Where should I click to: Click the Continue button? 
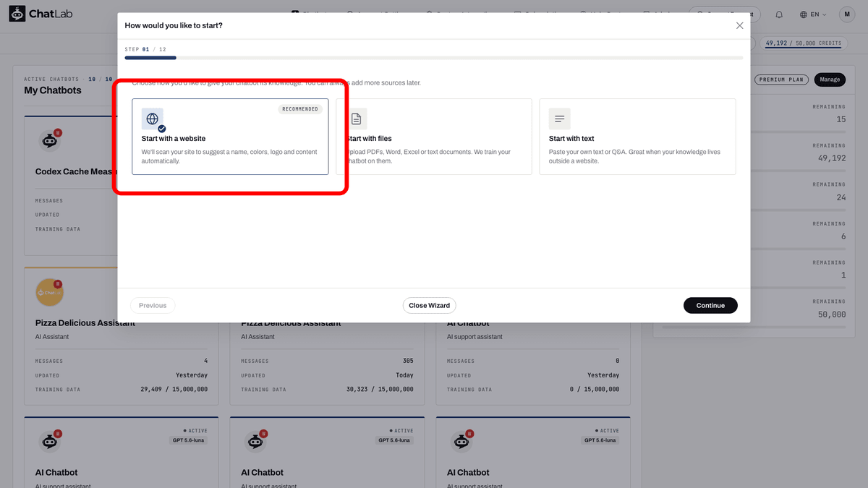(x=710, y=305)
